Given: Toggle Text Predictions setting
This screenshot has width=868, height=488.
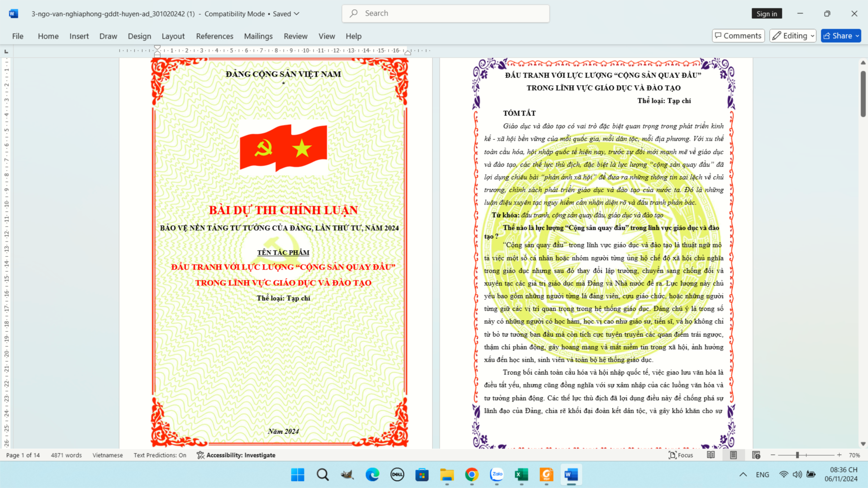Looking at the screenshot, I should pos(160,455).
